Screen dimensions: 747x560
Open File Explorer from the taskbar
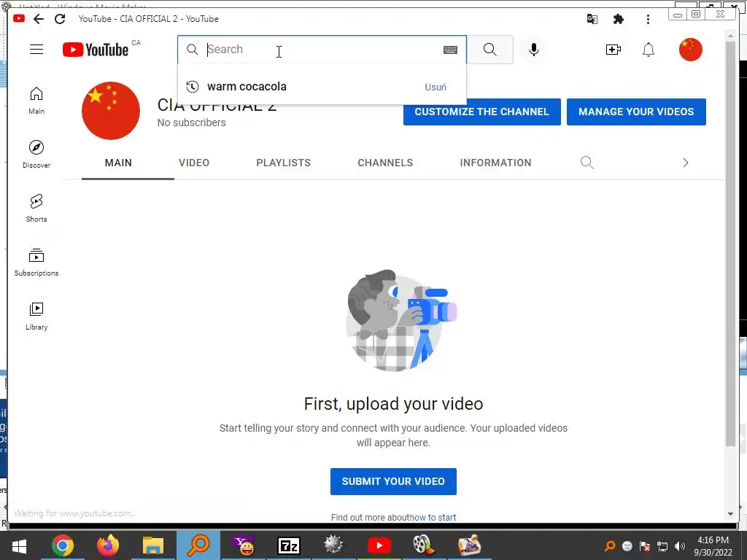point(153,545)
